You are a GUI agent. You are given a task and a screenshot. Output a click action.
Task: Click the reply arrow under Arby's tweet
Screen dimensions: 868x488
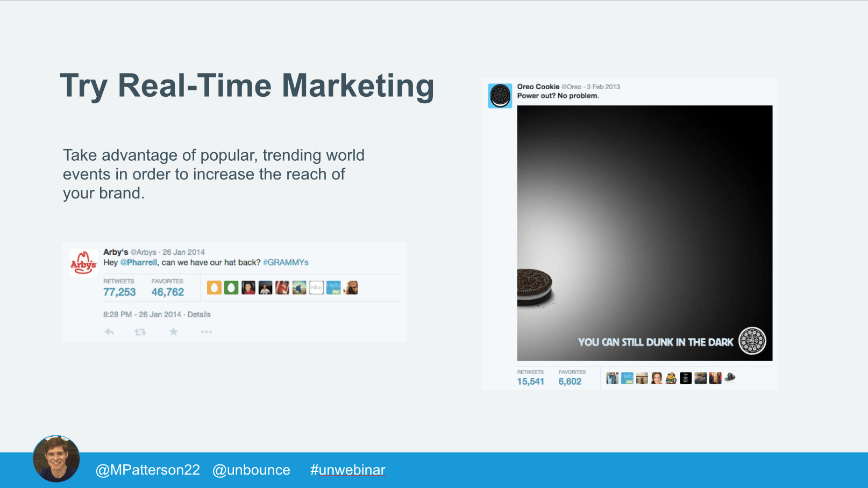109,332
